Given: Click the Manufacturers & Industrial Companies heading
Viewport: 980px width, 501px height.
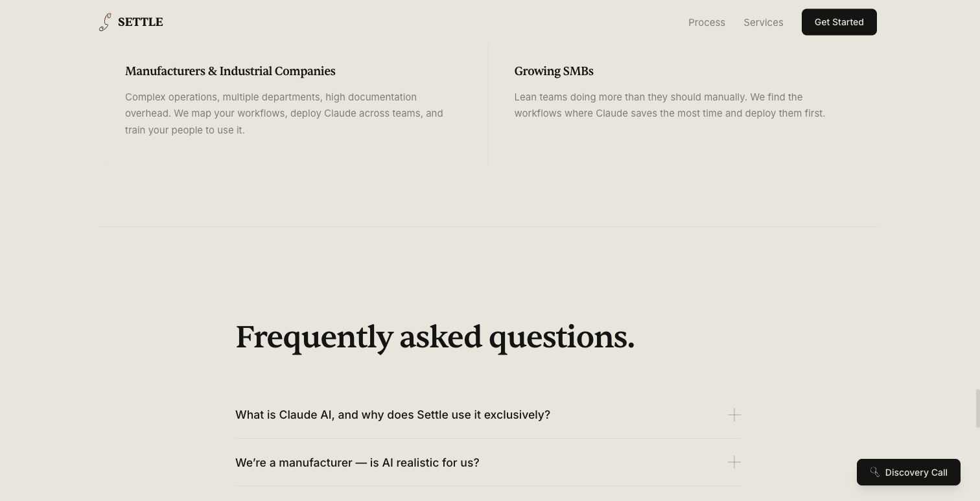Looking at the screenshot, I should (x=230, y=71).
